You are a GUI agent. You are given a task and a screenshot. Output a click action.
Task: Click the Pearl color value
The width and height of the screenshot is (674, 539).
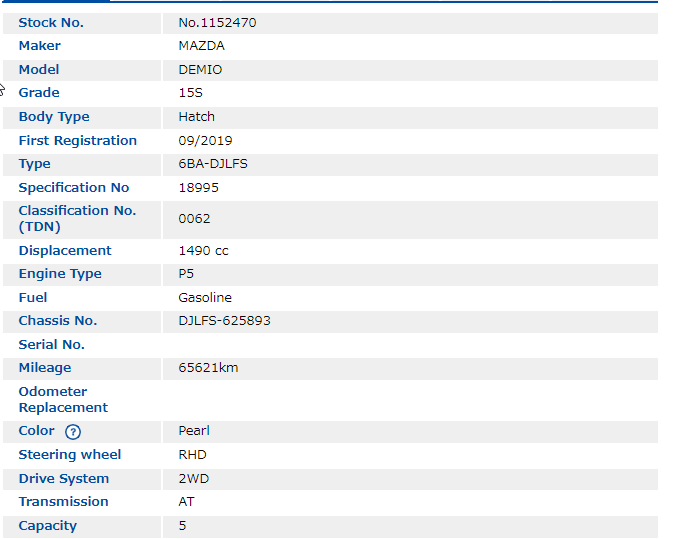(x=194, y=431)
